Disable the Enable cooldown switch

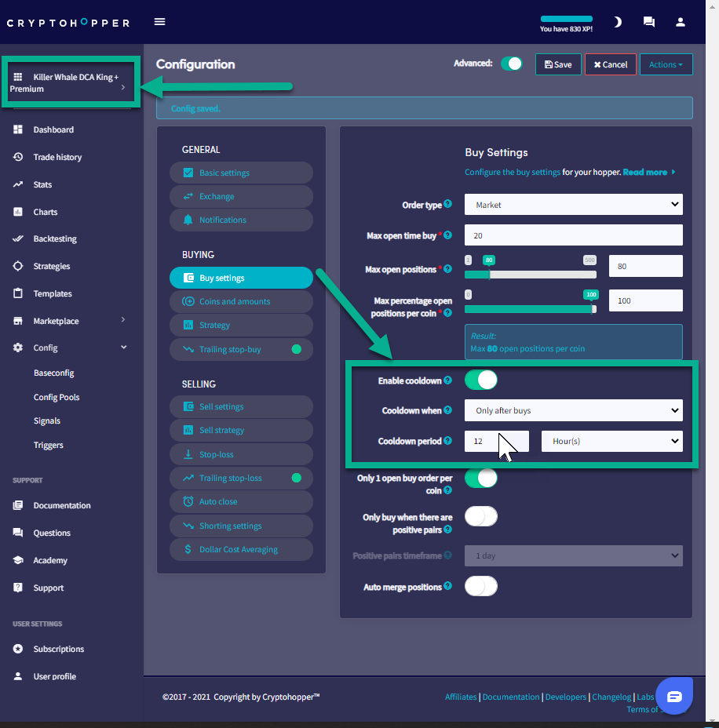pos(480,380)
